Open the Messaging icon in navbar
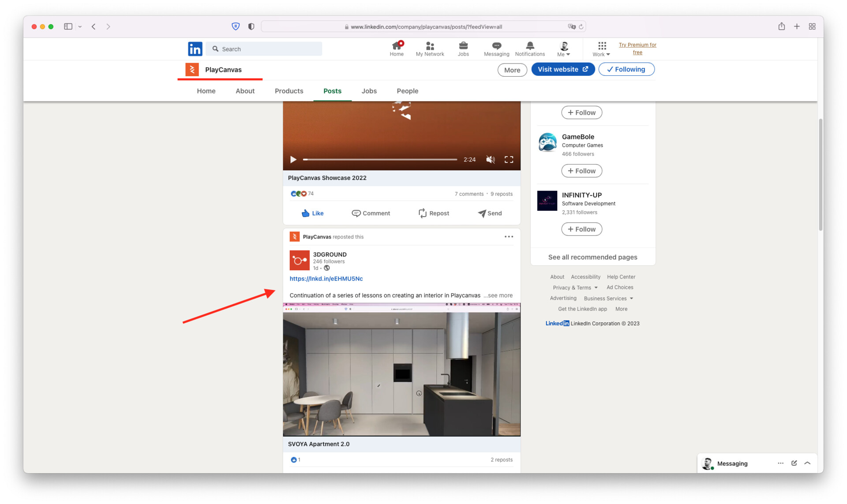Viewport: 847px width, 504px height. [x=496, y=49]
